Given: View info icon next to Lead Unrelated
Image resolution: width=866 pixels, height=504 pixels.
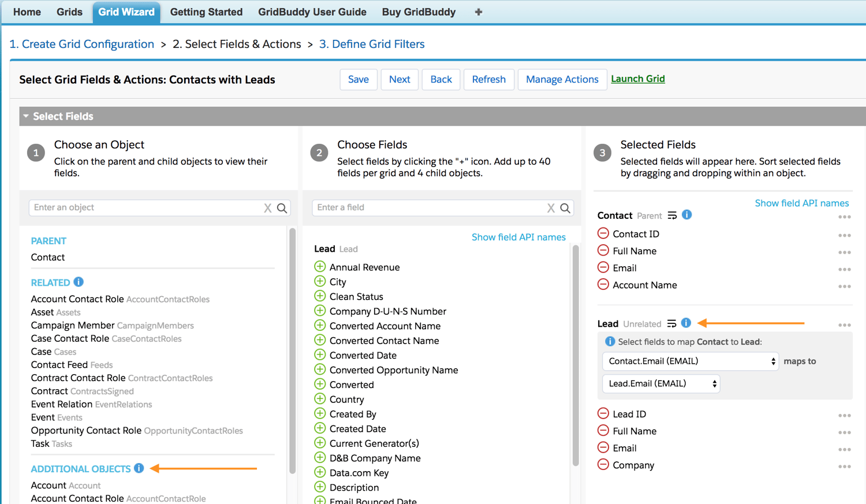Looking at the screenshot, I should coord(686,323).
